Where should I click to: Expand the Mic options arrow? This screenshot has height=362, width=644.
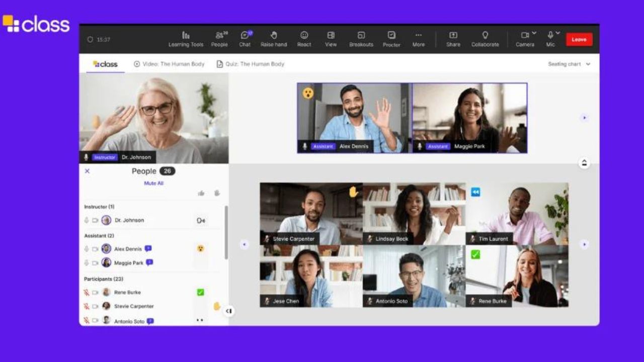pyautogui.click(x=558, y=33)
